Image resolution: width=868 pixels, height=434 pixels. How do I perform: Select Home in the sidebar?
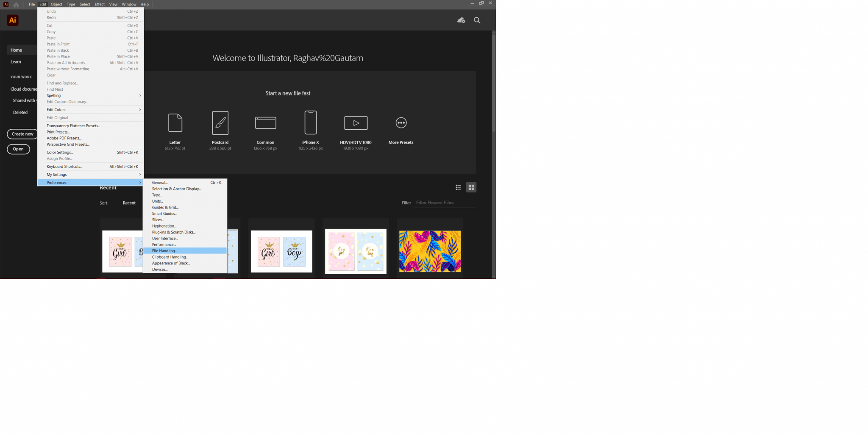point(22,50)
